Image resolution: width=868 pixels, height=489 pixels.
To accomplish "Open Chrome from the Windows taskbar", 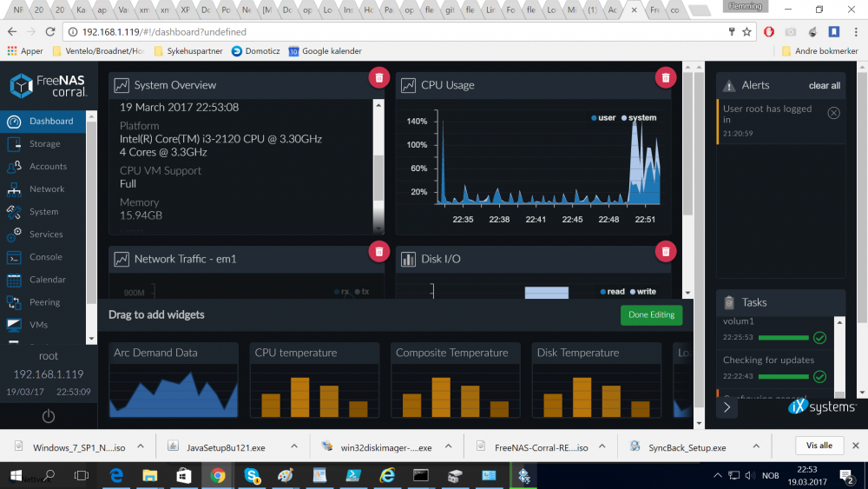I will tap(217, 475).
